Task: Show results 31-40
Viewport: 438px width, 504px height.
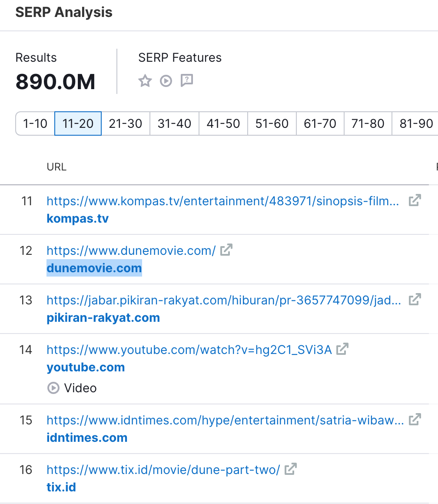Action: click(x=174, y=123)
